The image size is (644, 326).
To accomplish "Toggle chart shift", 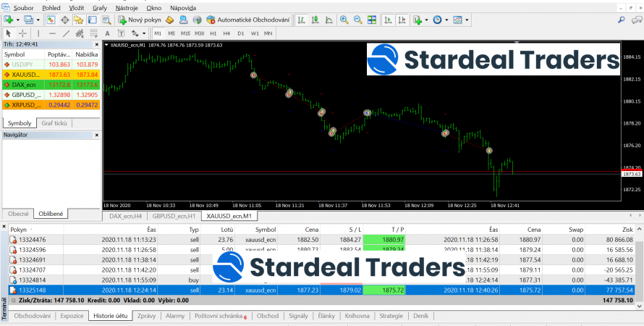I will pos(402,20).
